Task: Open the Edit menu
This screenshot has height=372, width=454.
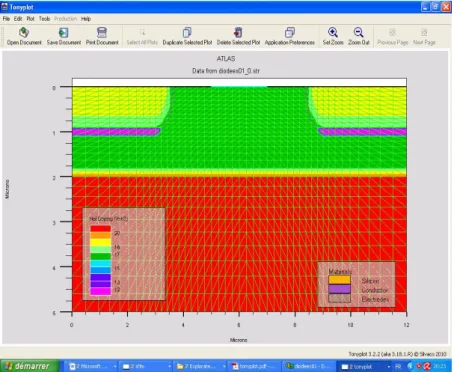Action: tap(18, 19)
